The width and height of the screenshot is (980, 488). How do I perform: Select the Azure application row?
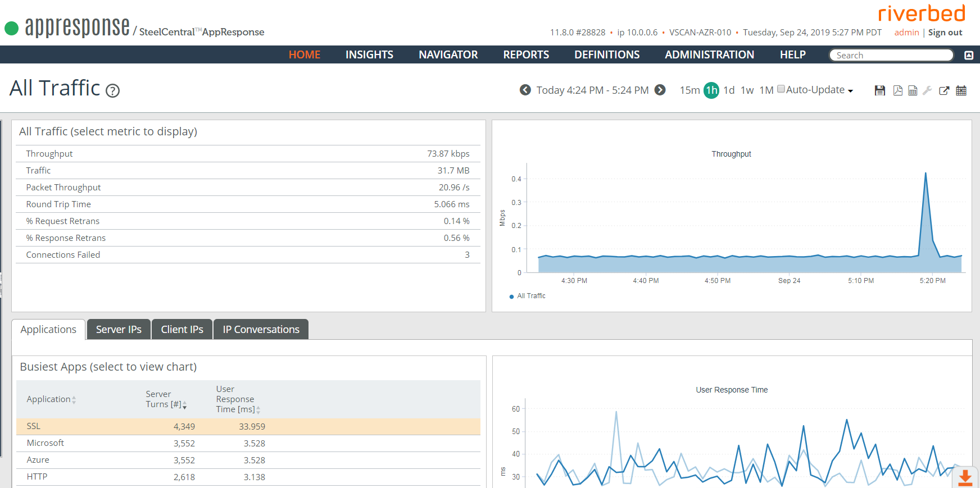click(248, 460)
